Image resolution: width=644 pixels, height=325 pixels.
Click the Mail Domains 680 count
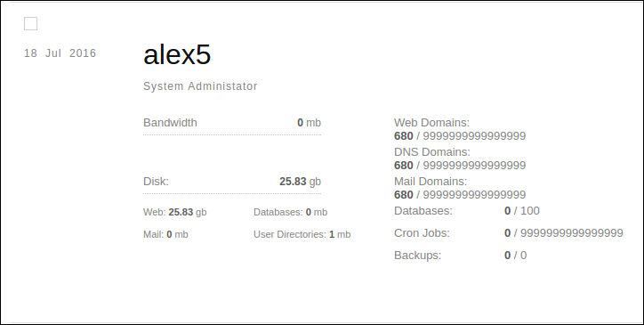pos(403,195)
